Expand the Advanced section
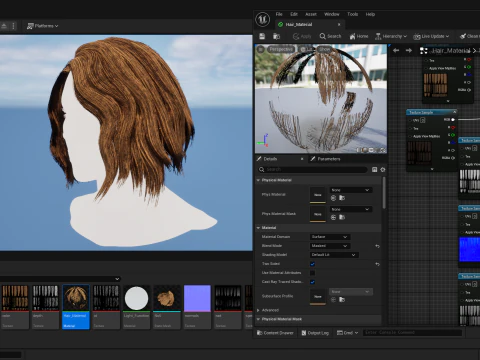The image size is (480, 360). coord(258,310)
